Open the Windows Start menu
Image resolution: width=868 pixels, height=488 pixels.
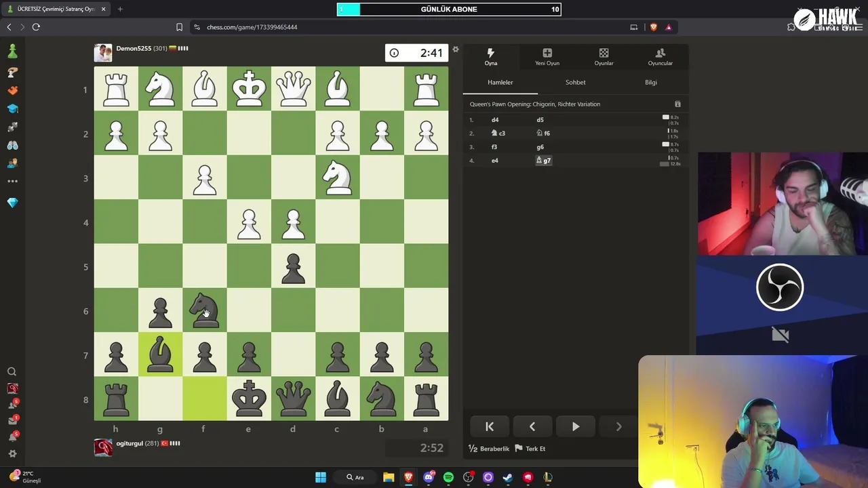pyautogui.click(x=321, y=478)
